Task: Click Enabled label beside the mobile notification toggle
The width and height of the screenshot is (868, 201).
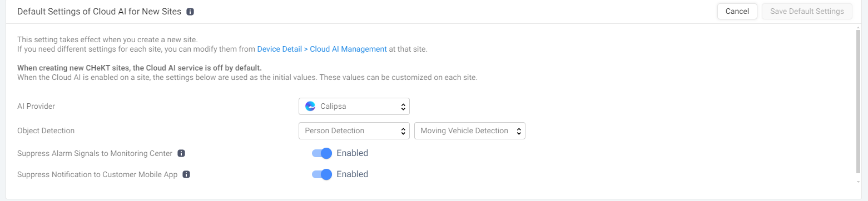Action: point(353,174)
